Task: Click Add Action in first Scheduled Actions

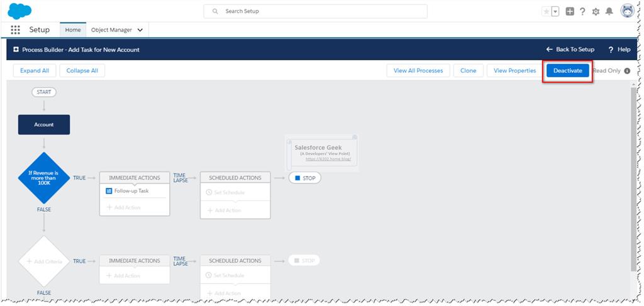Action: (x=225, y=210)
